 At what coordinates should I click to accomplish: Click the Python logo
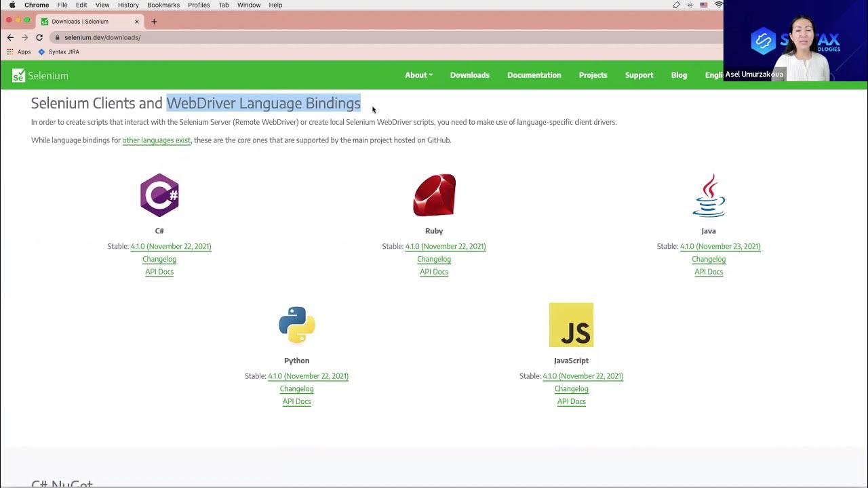[297, 325]
